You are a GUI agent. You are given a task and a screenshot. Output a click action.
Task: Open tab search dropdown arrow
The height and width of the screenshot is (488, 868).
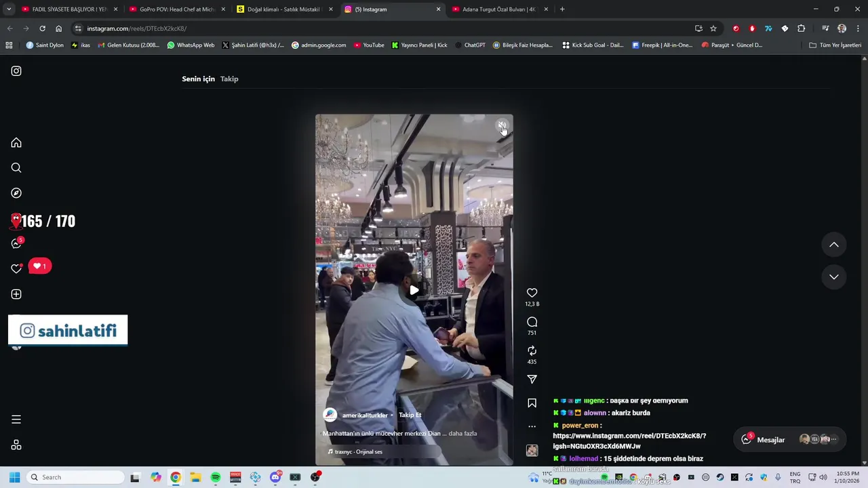[x=9, y=9]
